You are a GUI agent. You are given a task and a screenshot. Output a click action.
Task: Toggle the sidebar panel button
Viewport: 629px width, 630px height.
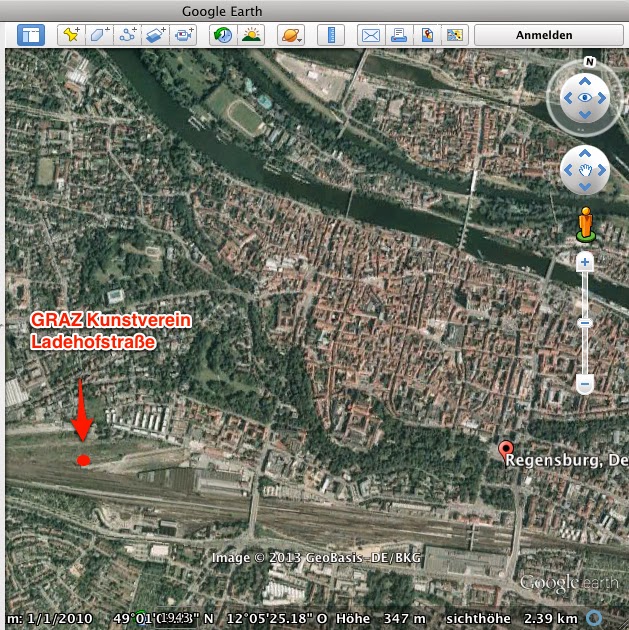click(x=31, y=35)
